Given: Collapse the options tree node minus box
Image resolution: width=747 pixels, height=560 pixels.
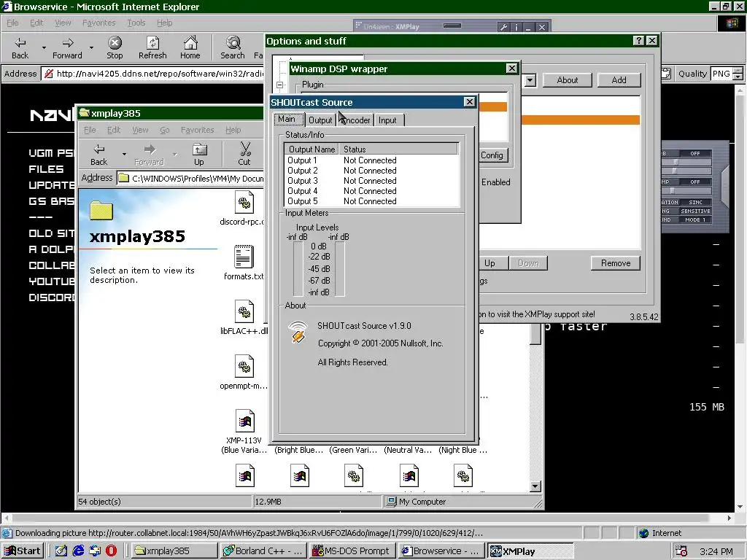Looking at the screenshot, I should tap(280, 85).
